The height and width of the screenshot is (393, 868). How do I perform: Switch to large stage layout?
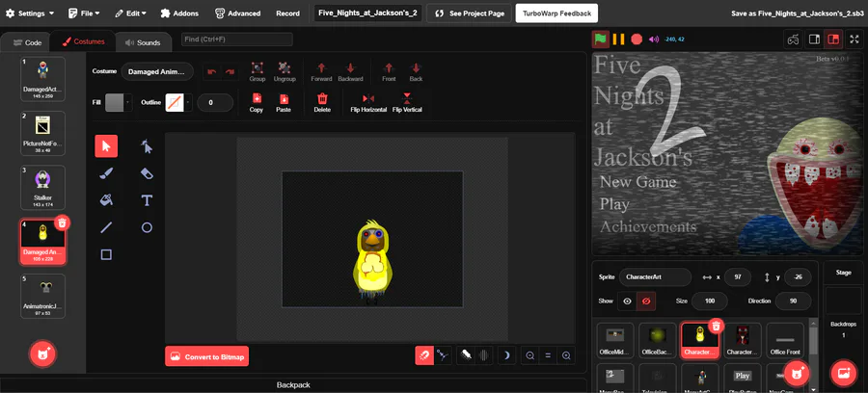click(x=832, y=39)
